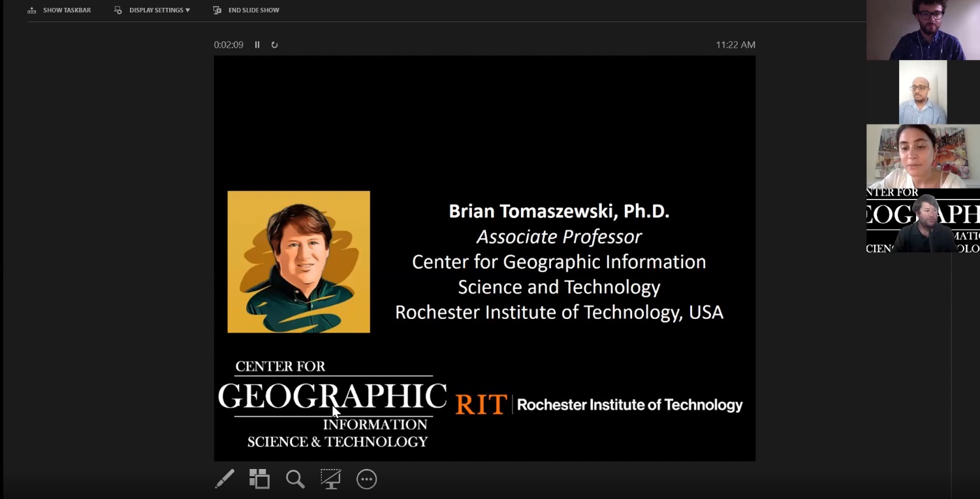Open more slide show options ellipsis

(367, 479)
